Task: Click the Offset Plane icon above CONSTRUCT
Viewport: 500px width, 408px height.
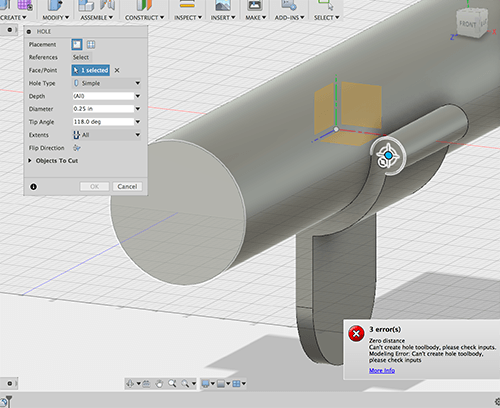Action: [144, 6]
